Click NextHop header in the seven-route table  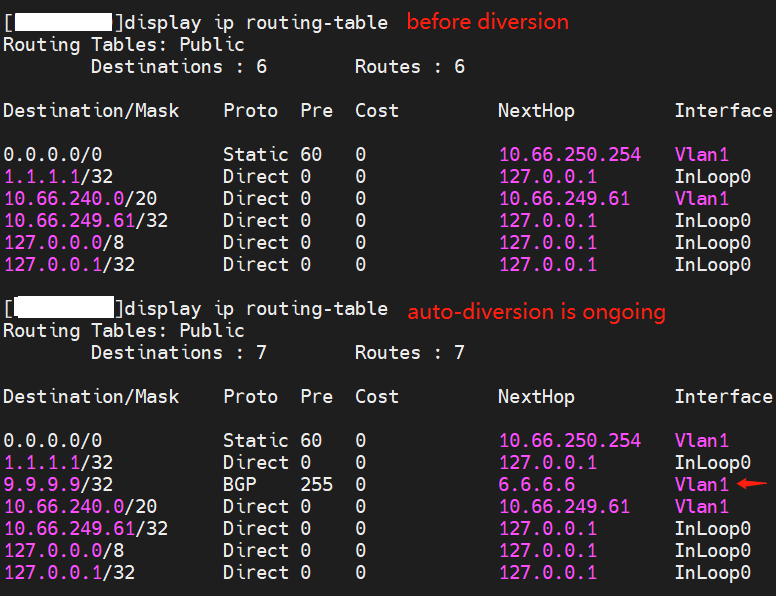tap(536, 397)
